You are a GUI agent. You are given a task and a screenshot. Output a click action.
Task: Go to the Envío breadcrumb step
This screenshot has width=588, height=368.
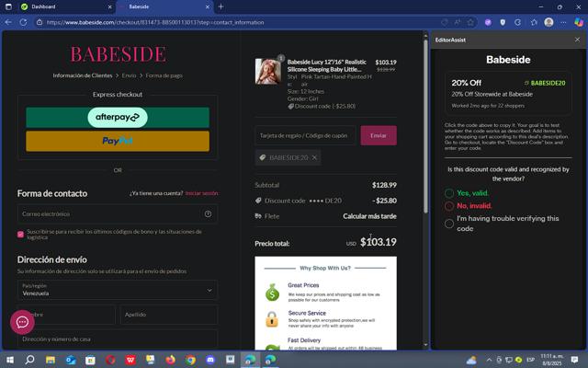[x=129, y=75]
